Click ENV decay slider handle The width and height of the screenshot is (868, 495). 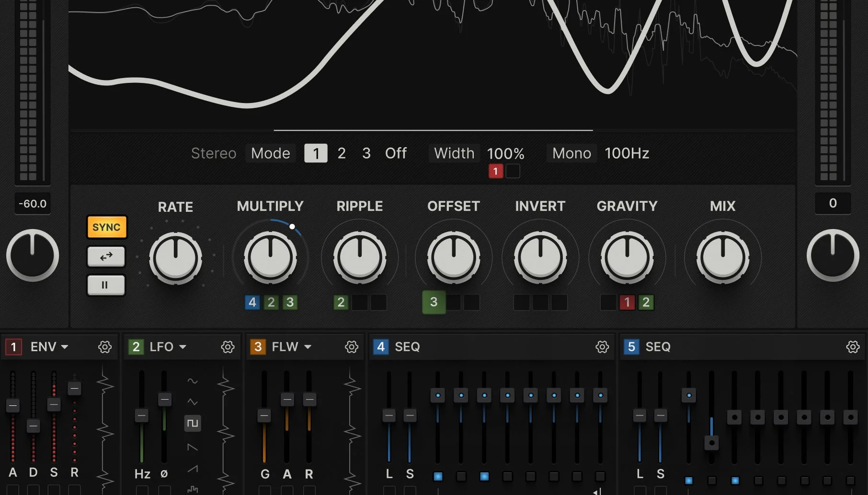[33, 426]
